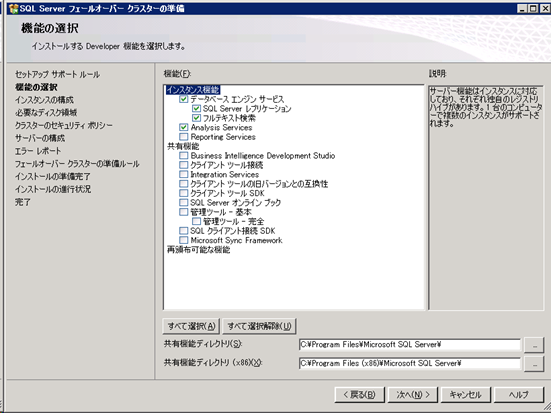Uncheck SQL Server レプリケーション checkbox
Viewport: 551px width, 413px height.
pos(196,109)
